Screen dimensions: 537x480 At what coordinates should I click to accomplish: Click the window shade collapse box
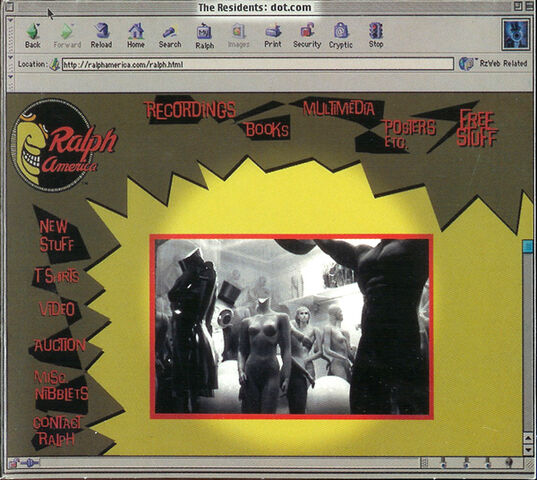click(529, 6)
